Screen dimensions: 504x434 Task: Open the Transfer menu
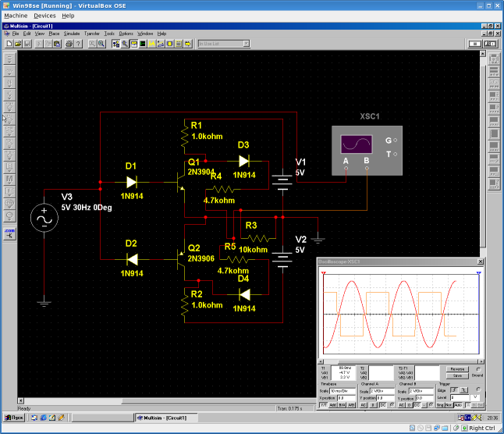[92, 34]
